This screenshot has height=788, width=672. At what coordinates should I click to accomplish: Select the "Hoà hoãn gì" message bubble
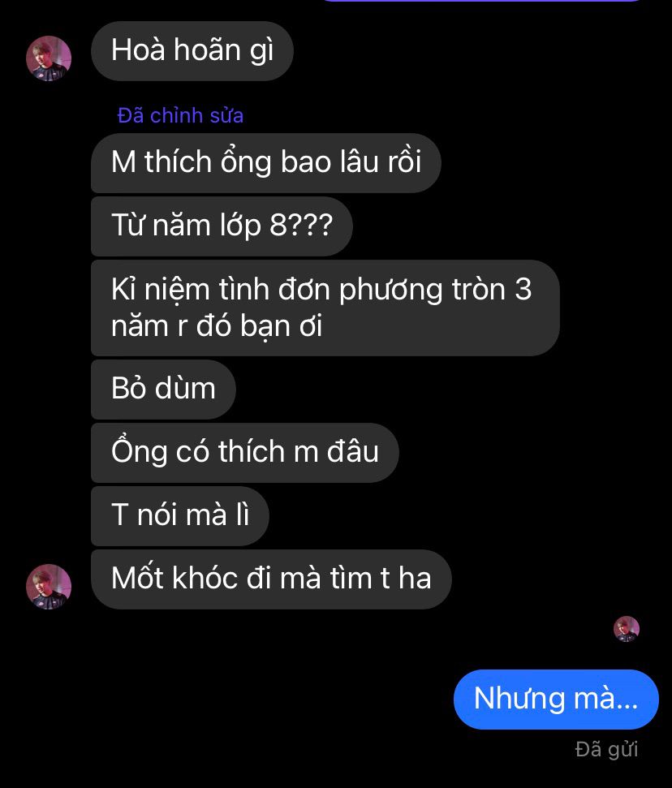coord(192,51)
